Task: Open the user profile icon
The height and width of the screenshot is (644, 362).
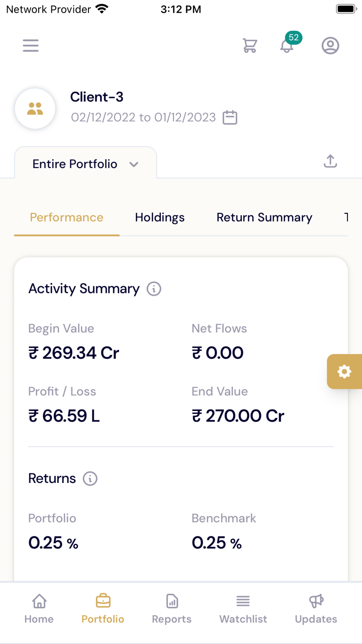Action: point(330,46)
